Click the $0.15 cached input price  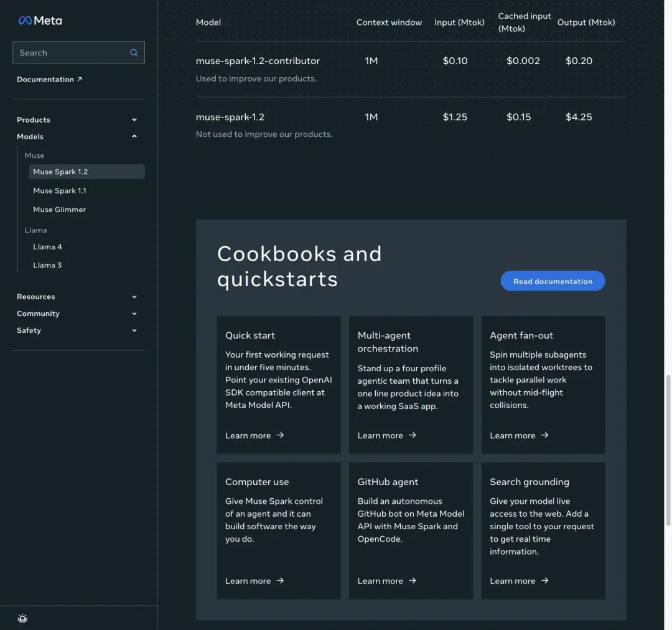pyautogui.click(x=518, y=117)
